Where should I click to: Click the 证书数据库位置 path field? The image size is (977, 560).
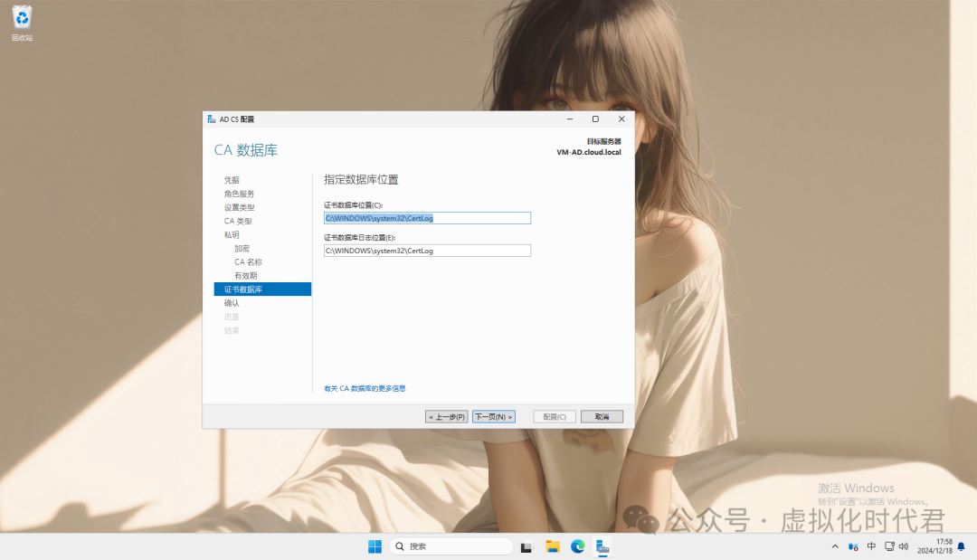(x=427, y=218)
